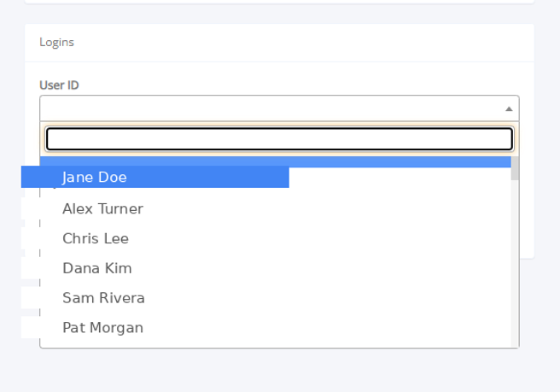This screenshot has height=392, width=560.
Task: Click scrollbar track below the thumb
Action: [515, 264]
